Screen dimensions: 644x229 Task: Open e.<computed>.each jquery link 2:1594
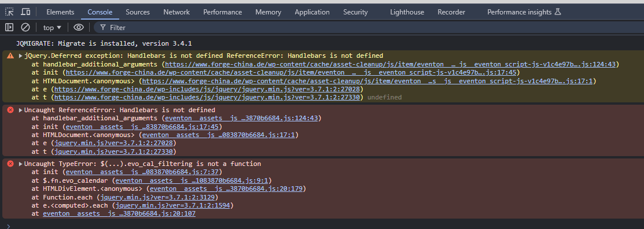pyautogui.click(x=173, y=205)
